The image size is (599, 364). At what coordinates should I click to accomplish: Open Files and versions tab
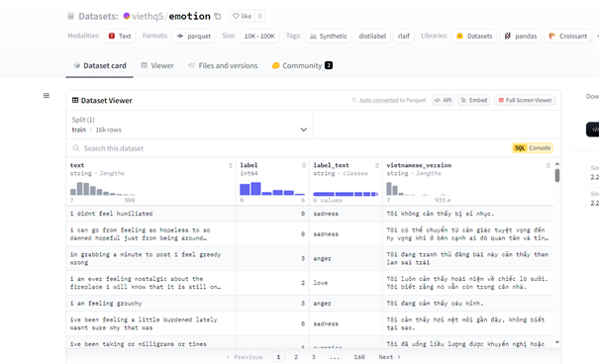(x=223, y=65)
